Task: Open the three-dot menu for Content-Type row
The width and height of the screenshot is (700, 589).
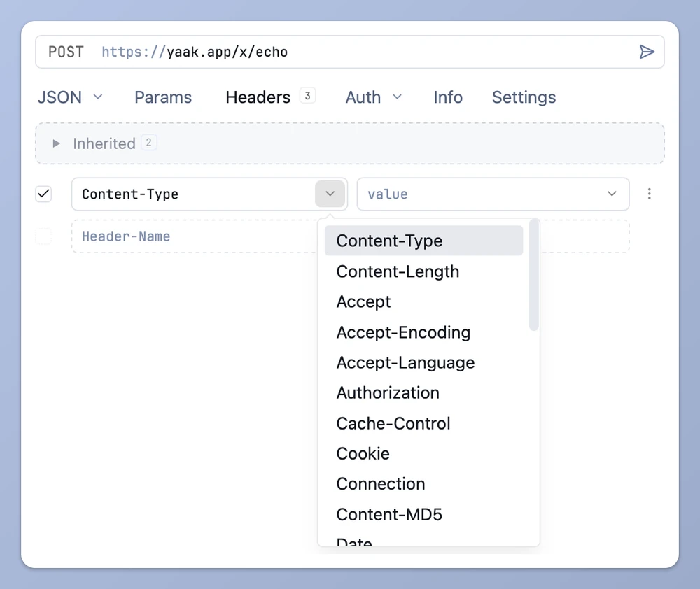Action: click(x=649, y=194)
